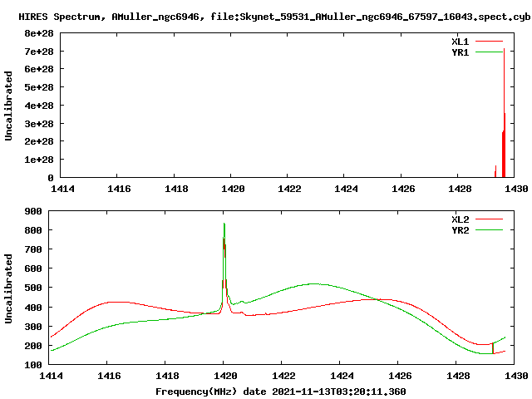
Task: Click the green YR2 peak at 1420 MHz
Action: [224, 225]
